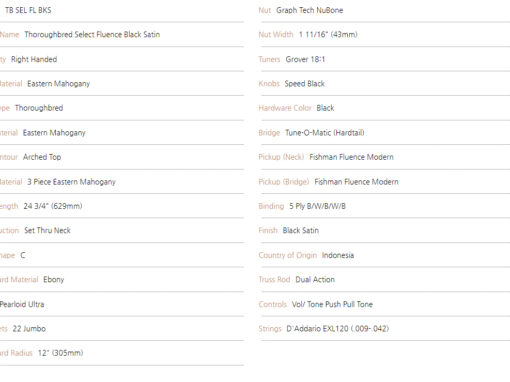Click the 'Truss Rod' label
510x382 pixels.
(x=274, y=280)
